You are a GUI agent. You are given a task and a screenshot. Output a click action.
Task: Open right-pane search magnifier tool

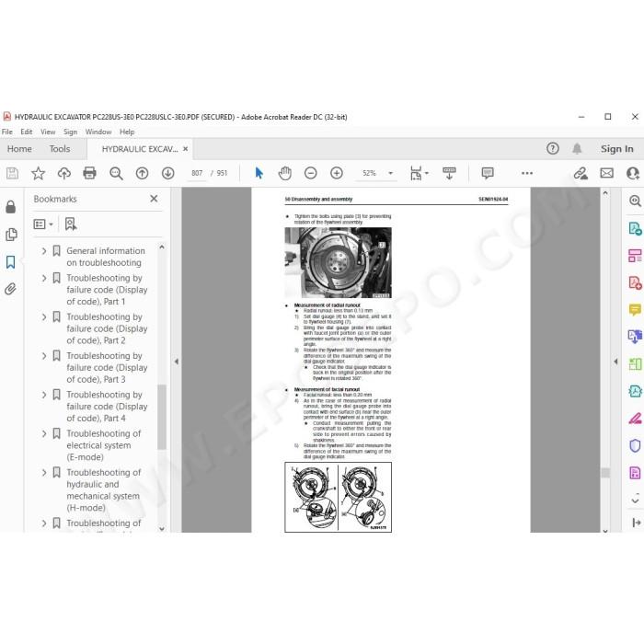coord(635,201)
